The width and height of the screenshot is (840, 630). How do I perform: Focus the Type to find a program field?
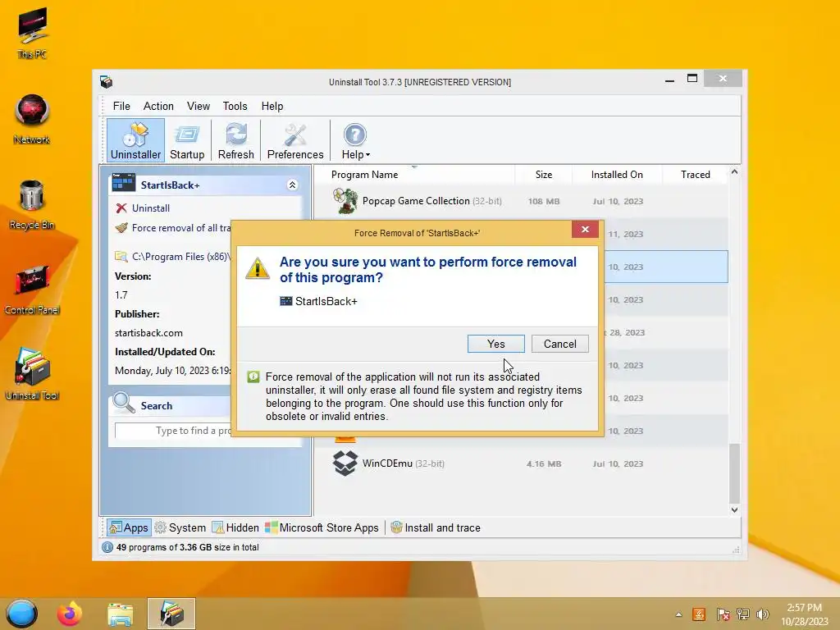(173, 431)
